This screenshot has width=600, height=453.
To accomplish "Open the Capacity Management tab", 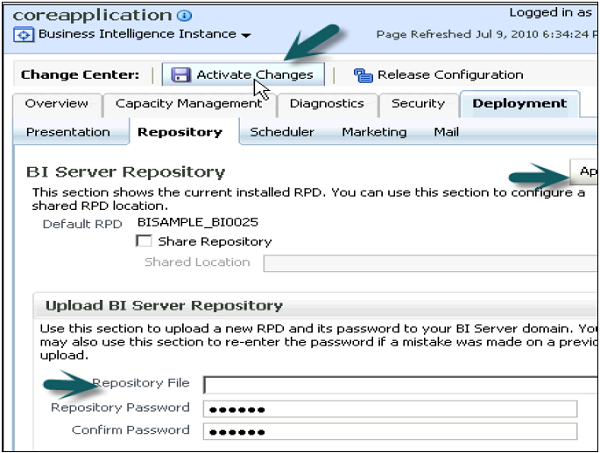I will pyautogui.click(x=188, y=104).
